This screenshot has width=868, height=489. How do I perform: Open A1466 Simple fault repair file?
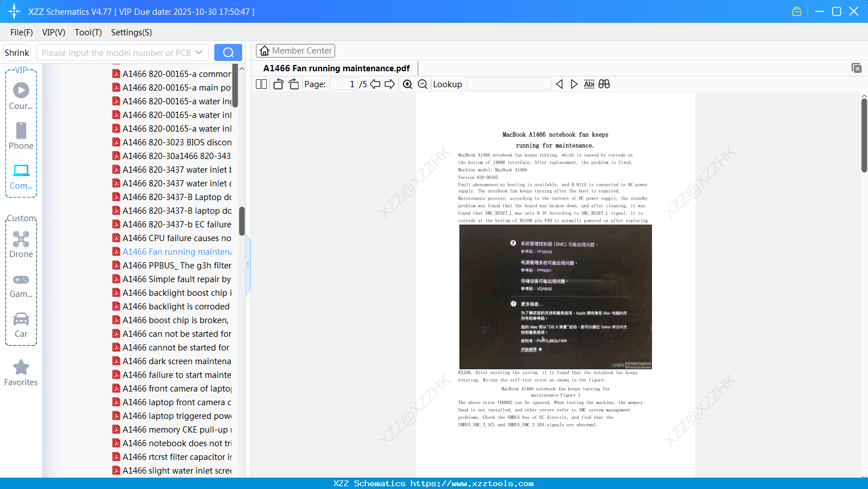tap(172, 279)
